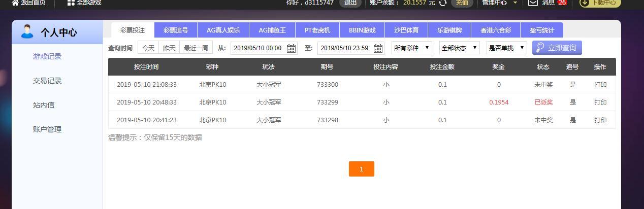644x209 pixels.
Task: Print the bet for period 733299
Action: coord(600,102)
